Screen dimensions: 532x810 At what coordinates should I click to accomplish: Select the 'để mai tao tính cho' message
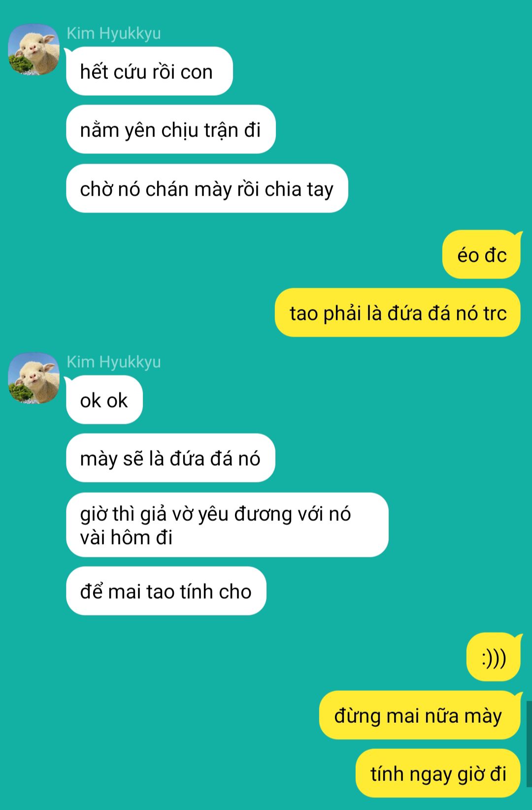166,591
